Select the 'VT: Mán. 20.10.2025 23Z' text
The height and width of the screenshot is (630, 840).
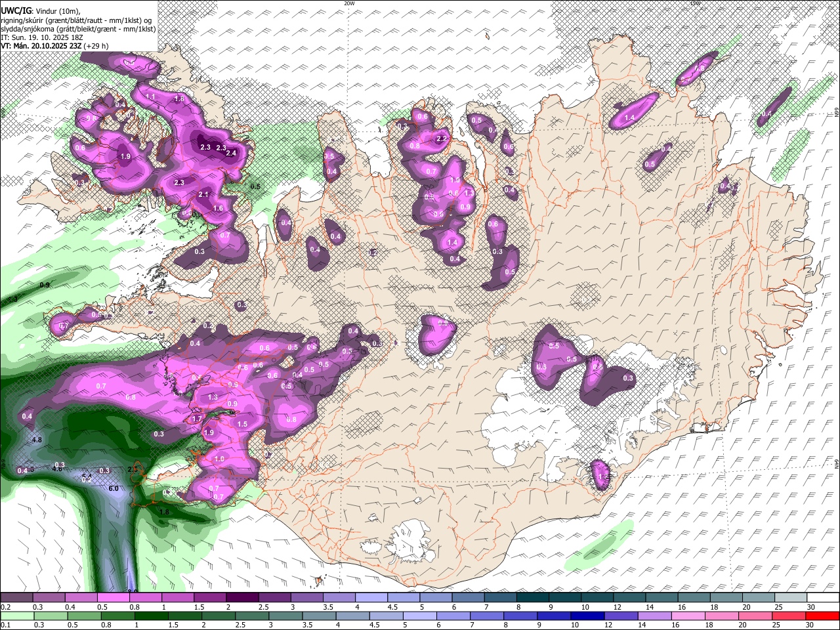(40, 46)
